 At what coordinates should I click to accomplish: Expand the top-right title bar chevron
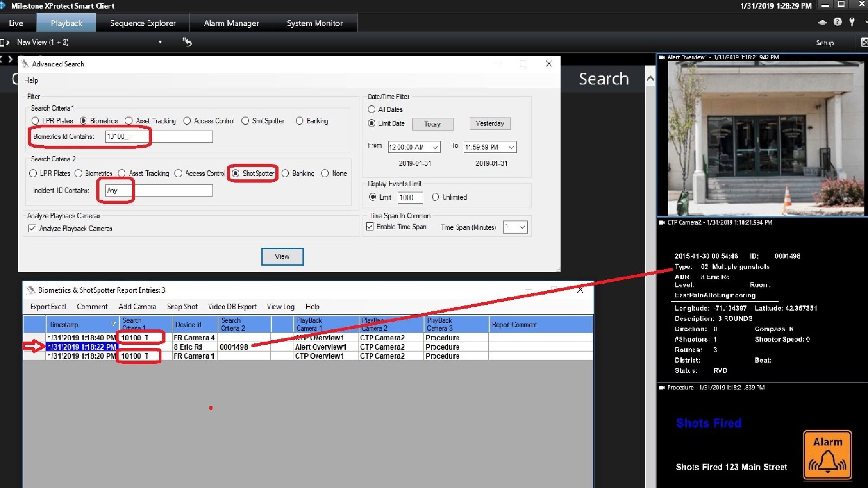(x=865, y=22)
